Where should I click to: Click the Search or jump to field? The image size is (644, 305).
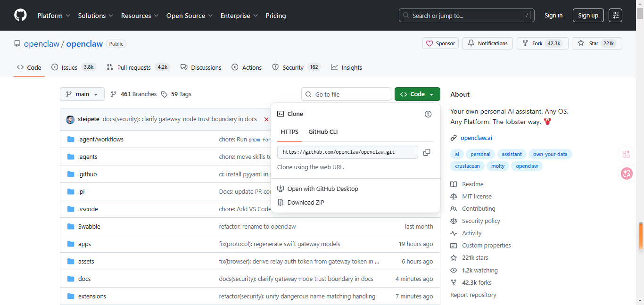[468, 16]
